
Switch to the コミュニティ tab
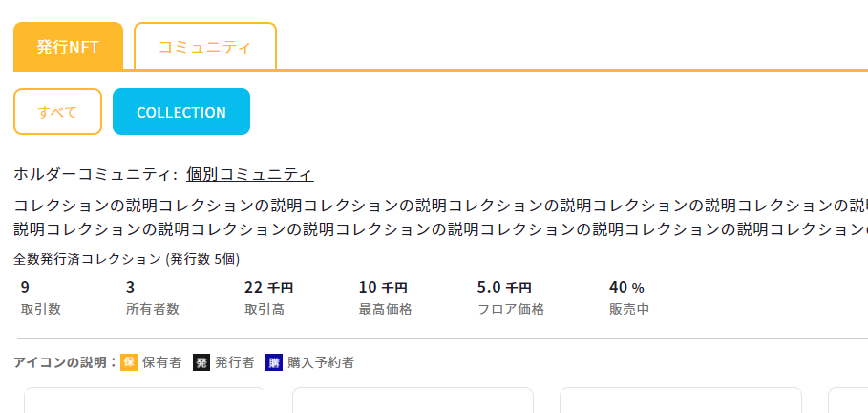204,47
